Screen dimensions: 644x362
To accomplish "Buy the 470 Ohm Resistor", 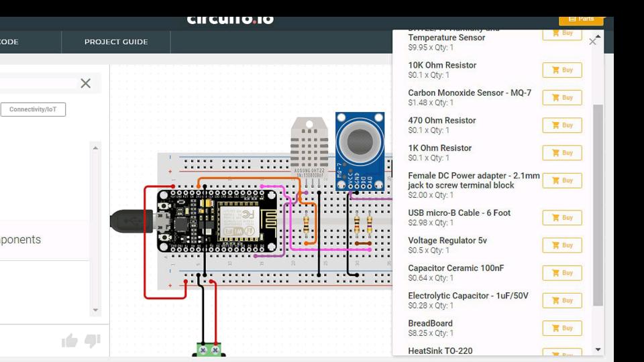I will click(561, 125).
